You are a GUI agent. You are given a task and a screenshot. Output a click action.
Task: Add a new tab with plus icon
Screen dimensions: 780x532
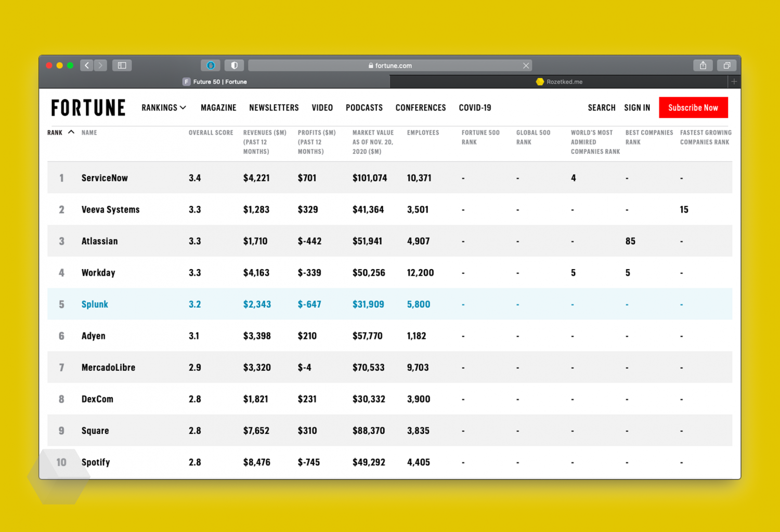734,82
